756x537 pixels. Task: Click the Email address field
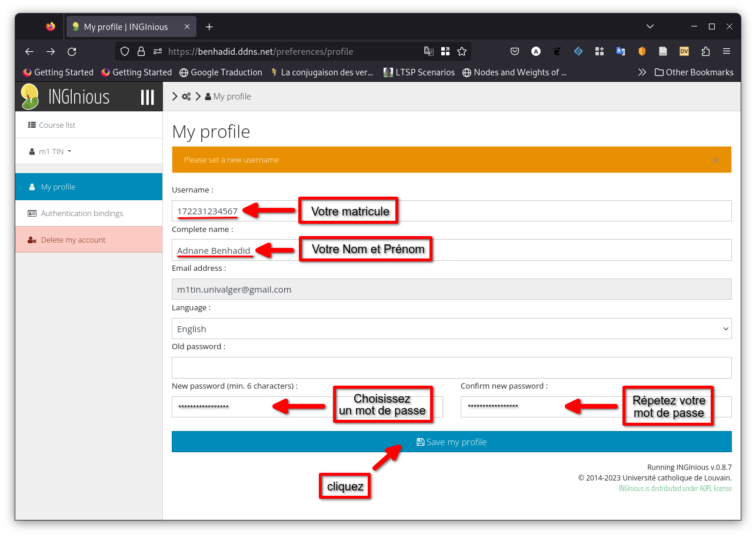tap(451, 289)
